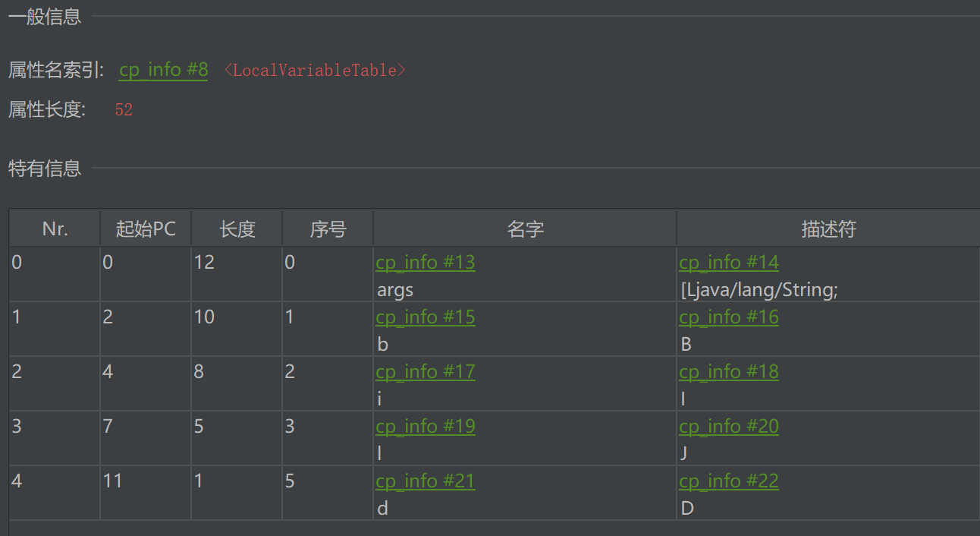Select the args variable name cell text
The width and height of the screenshot is (980, 536).
395,290
